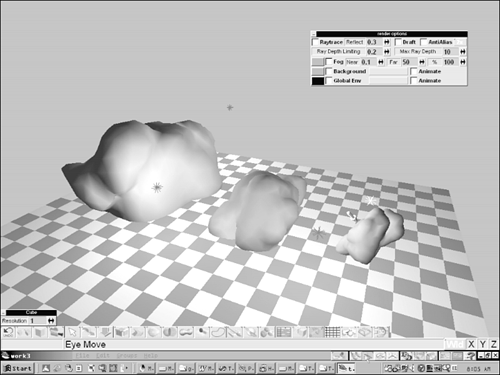
Task: Choose the sphere primitive tool icon
Action: click(154, 332)
